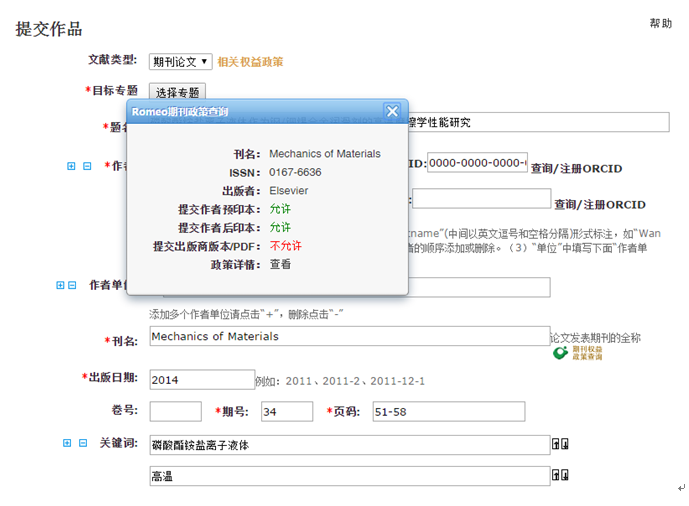
Task: Click the Romeo期刊政策查询 dialog title
Action: pos(180,112)
